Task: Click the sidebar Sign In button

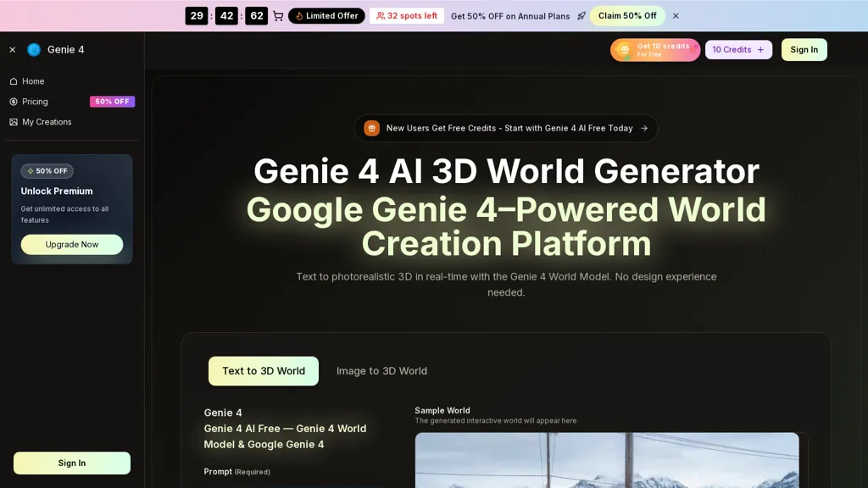Action: click(72, 463)
